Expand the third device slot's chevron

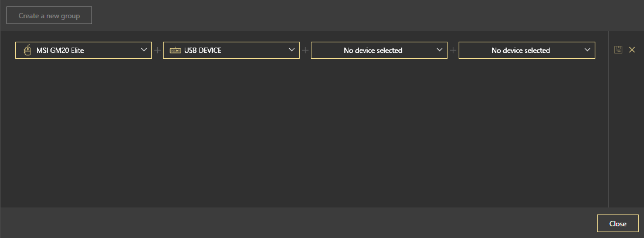pyautogui.click(x=440, y=51)
